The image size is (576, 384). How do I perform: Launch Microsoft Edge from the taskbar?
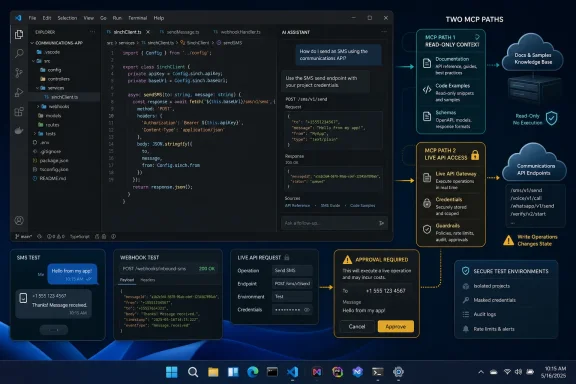(x=252, y=372)
